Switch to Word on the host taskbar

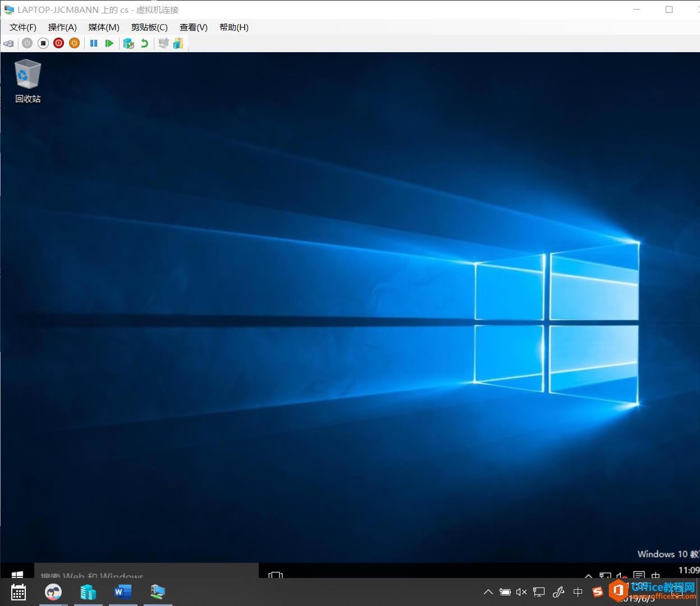(123, 592)
